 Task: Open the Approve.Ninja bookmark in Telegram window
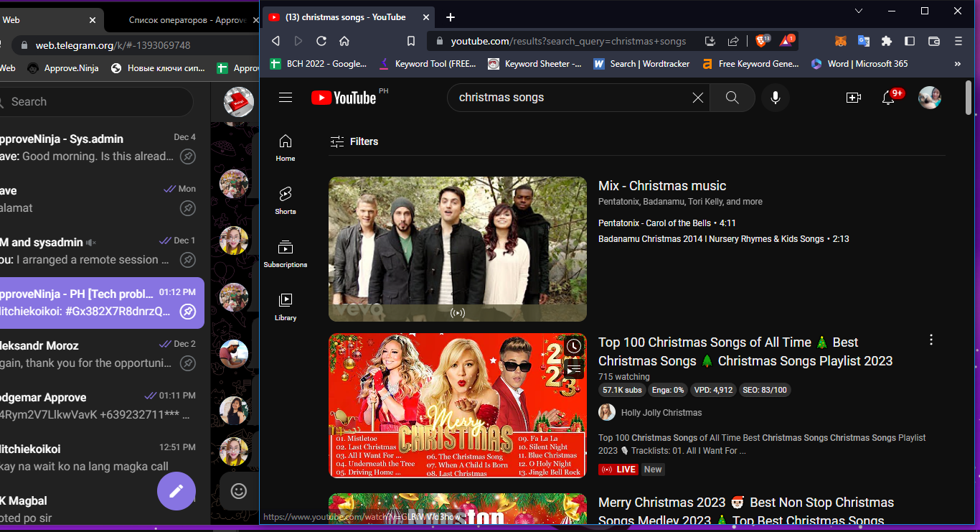63,68
